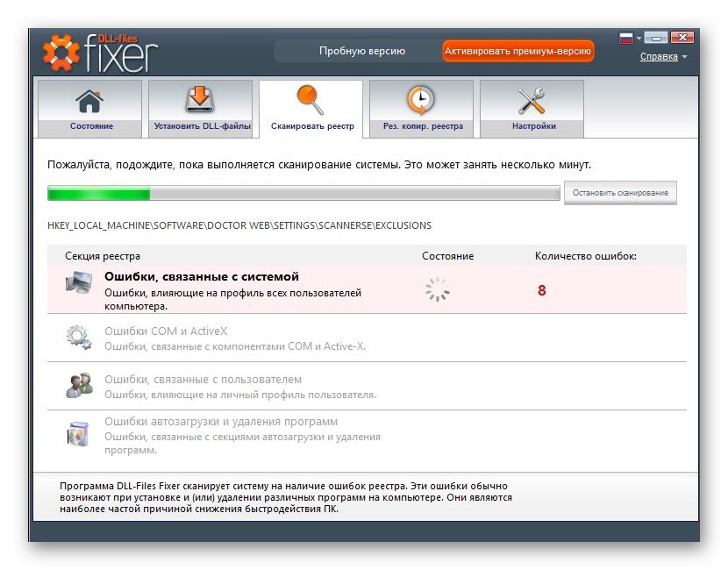The width and height of the screenshot is (728, 570).
Task: Click the HKEY_LOCAL_MACHINE registry path text
Action: tap(239, 225)
